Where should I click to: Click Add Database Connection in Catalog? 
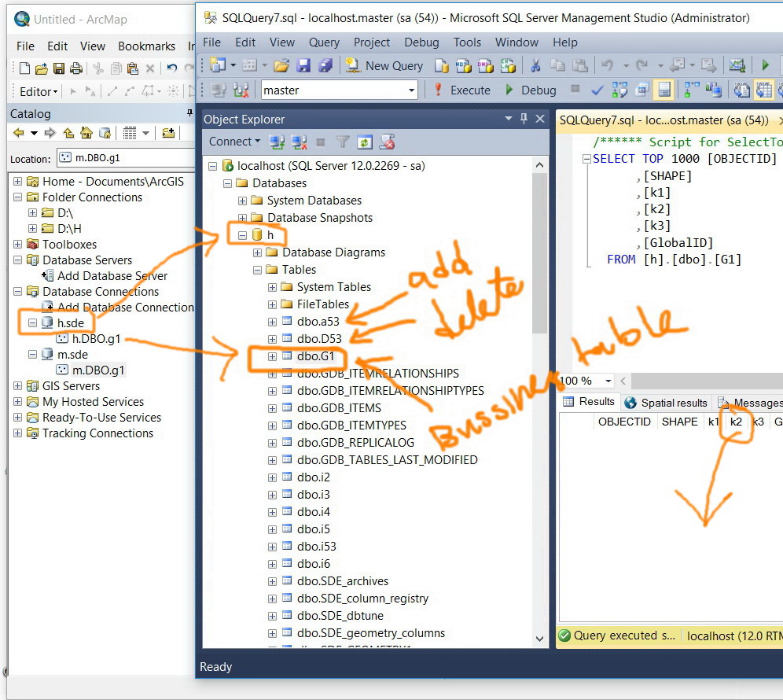pyautogui.click(x=125, y=308)
